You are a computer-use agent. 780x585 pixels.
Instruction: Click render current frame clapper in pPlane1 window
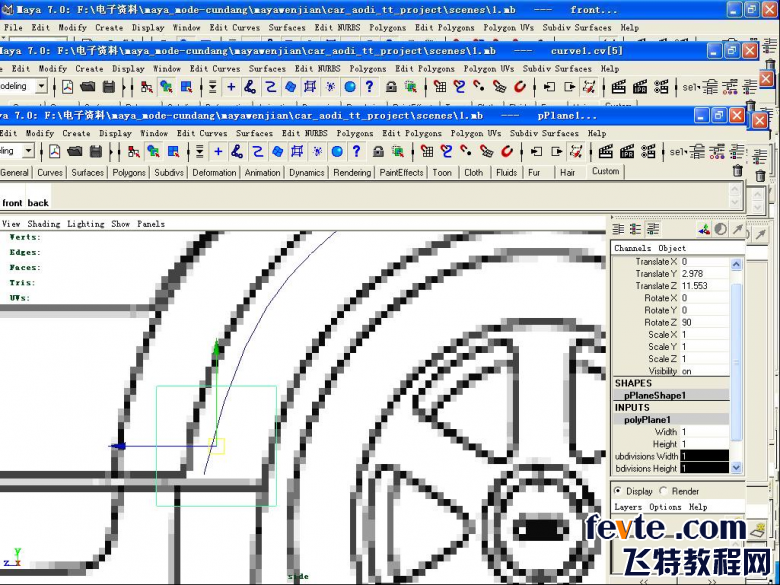point(605,151)
